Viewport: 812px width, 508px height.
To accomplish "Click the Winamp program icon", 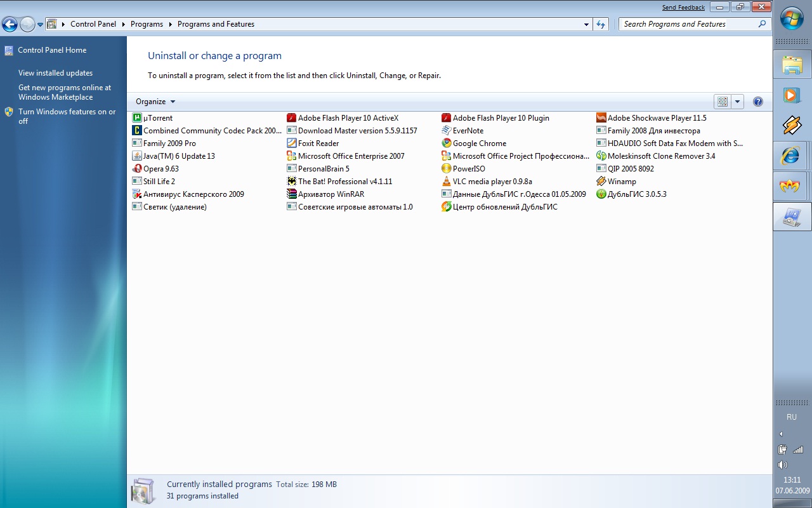I will [x=601, y=182].
